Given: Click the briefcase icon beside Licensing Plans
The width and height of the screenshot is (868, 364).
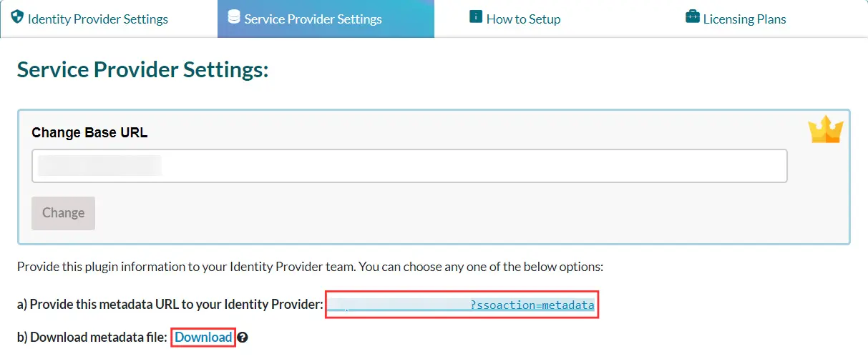Looking at the screenshot, I should pos(692,16).
